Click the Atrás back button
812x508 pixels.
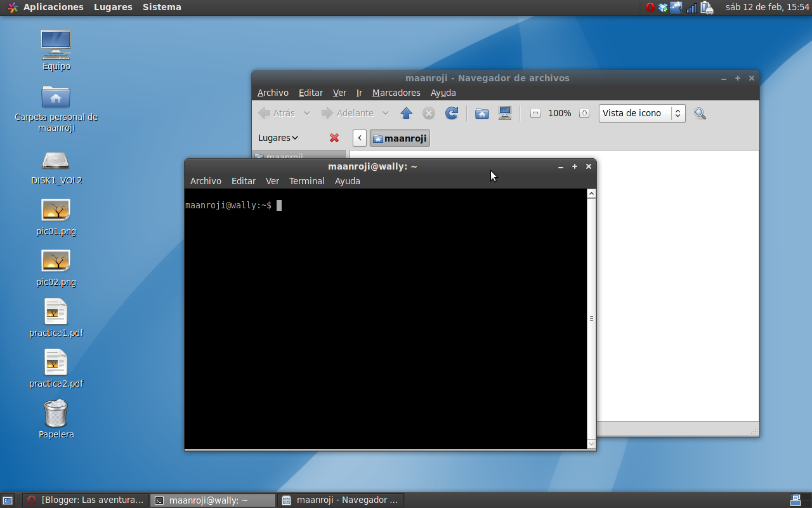click(x=277, y=113)
